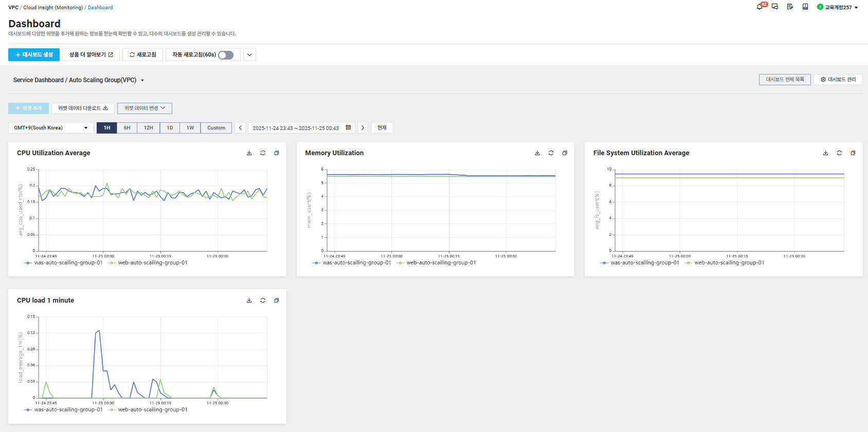Toggle web-auto-scailing-group-01 series in File System legend
This screenshot has height=432, width=868.
pos(724,263)
